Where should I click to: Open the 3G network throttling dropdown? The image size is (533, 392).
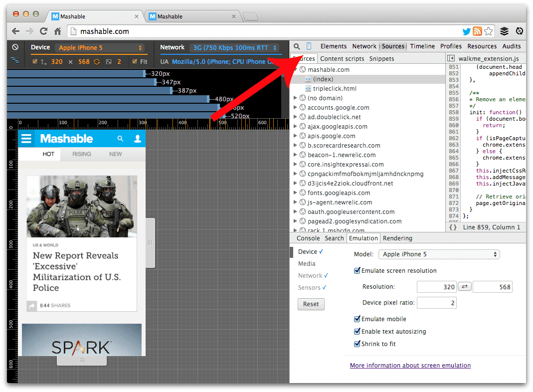[x=234, y=47]
